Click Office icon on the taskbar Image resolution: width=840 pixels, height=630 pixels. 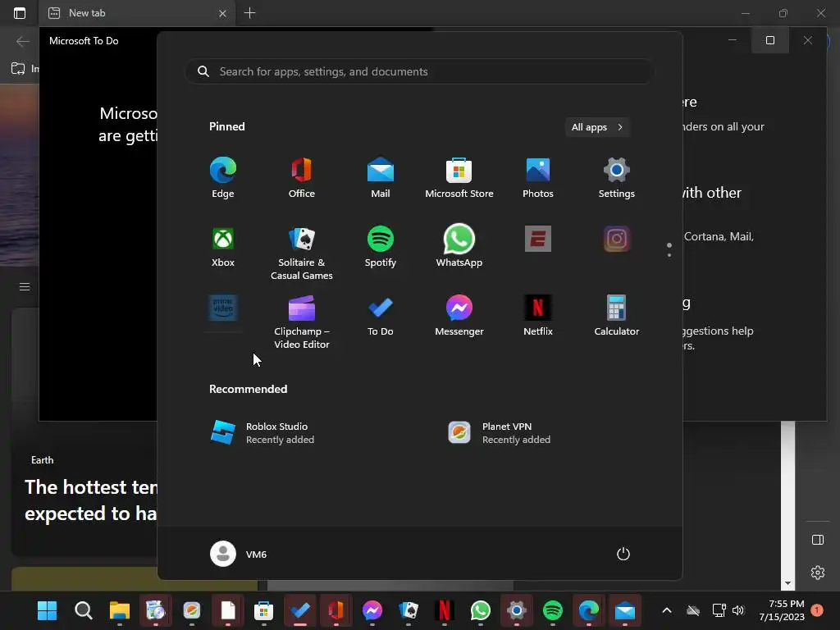[x=336, y=610]
